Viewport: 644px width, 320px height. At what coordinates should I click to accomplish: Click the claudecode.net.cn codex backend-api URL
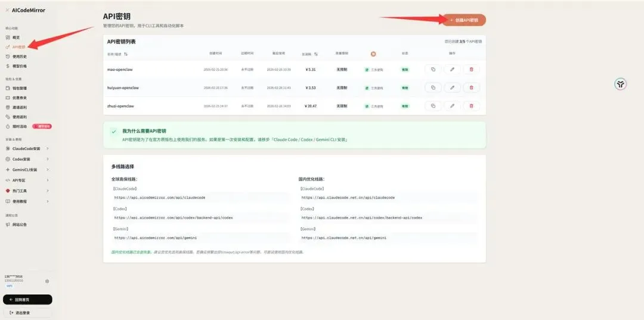(x=362, y=218)
